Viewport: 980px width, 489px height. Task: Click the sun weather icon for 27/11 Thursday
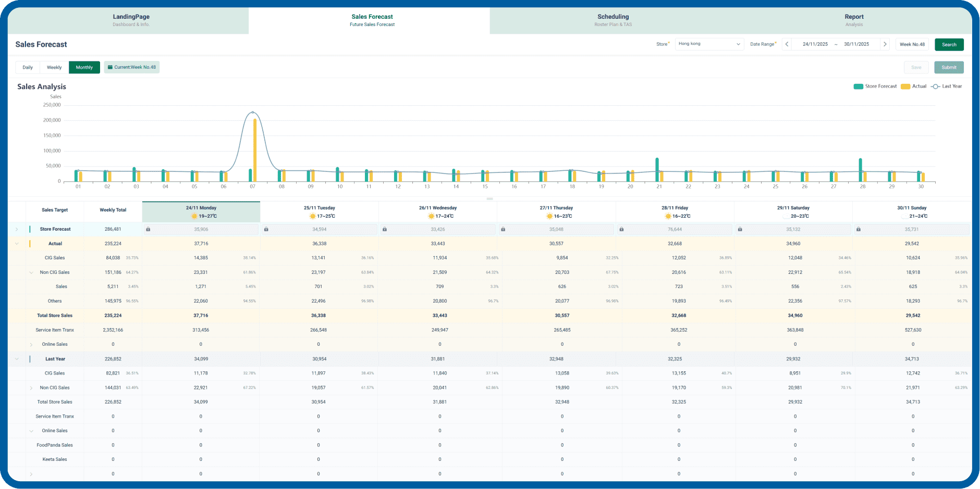point(549,216)
